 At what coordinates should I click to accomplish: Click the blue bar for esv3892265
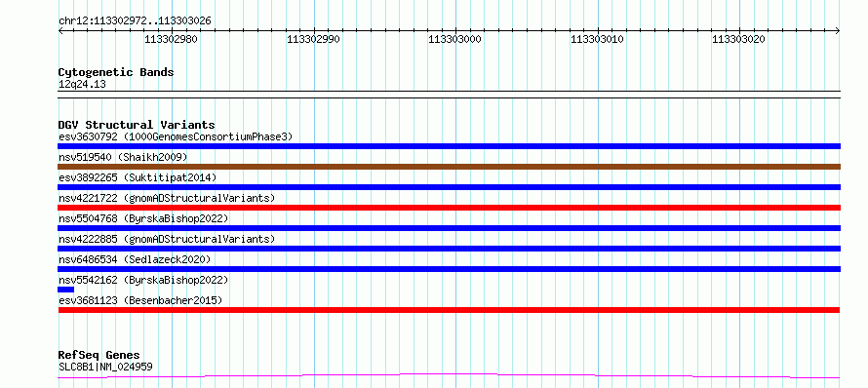pyautogui.click(x=449, y=187)
